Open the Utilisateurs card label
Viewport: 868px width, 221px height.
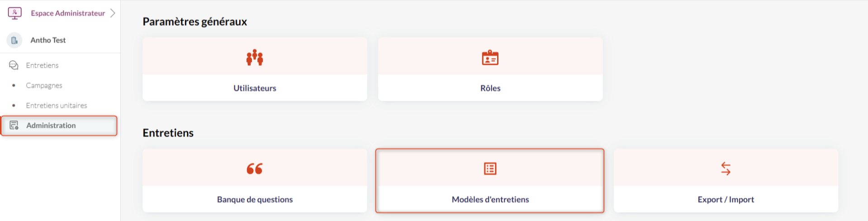click(255, 88)
